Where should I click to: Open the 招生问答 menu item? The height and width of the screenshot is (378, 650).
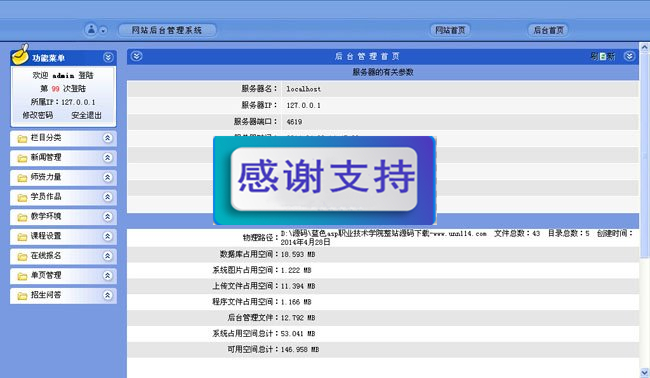(46, 295)
